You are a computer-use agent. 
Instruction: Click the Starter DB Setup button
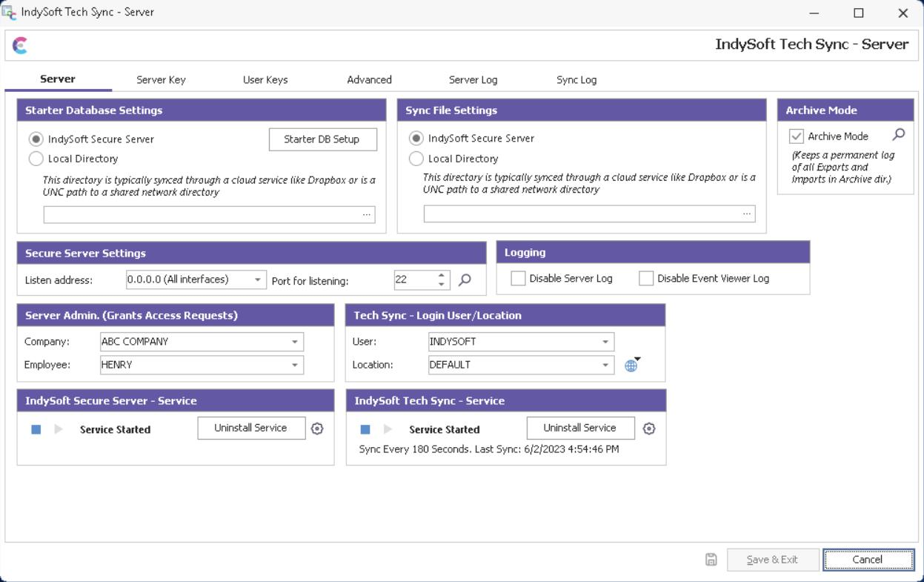(x=322, y=139)
